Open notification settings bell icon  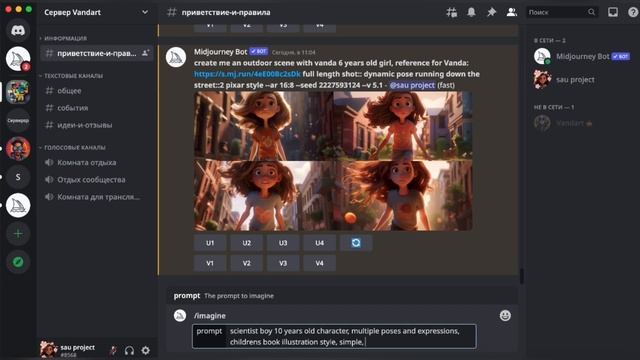coord(471,12)
